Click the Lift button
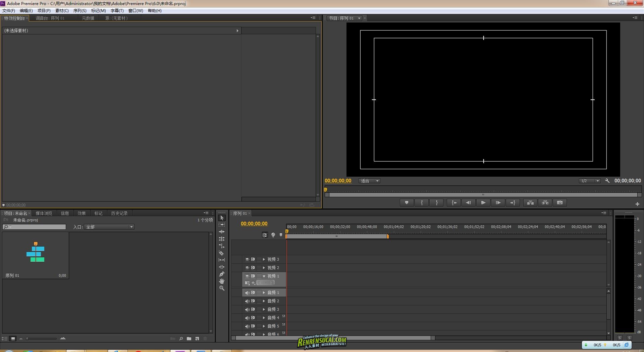The width and height of the screenshot is (644, 352). click(530, 203)
